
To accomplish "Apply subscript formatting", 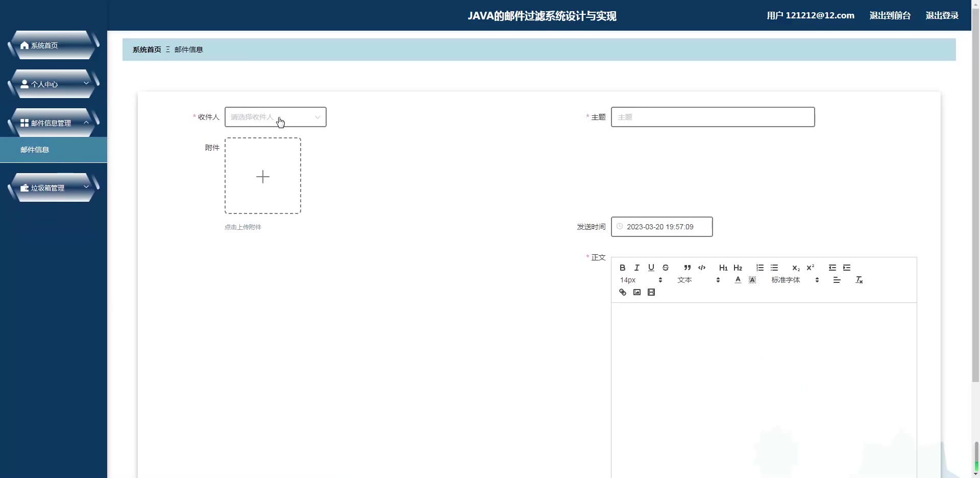I will [796, 268].
